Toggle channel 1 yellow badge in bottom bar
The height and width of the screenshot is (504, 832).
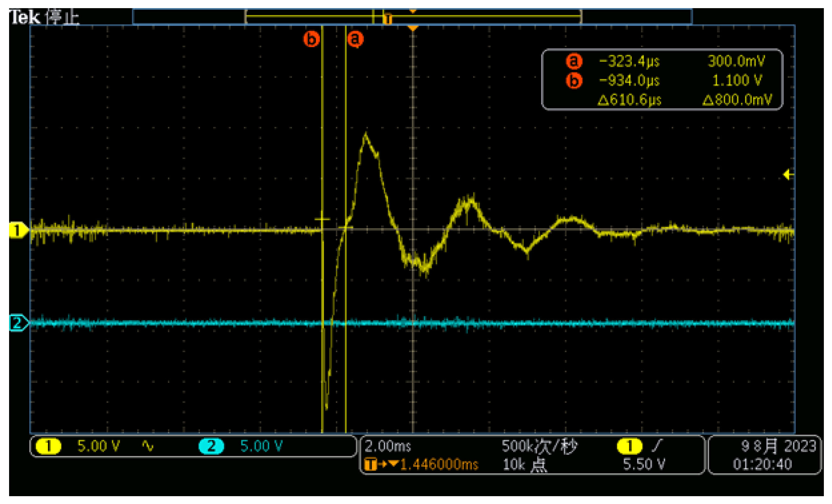48,446
